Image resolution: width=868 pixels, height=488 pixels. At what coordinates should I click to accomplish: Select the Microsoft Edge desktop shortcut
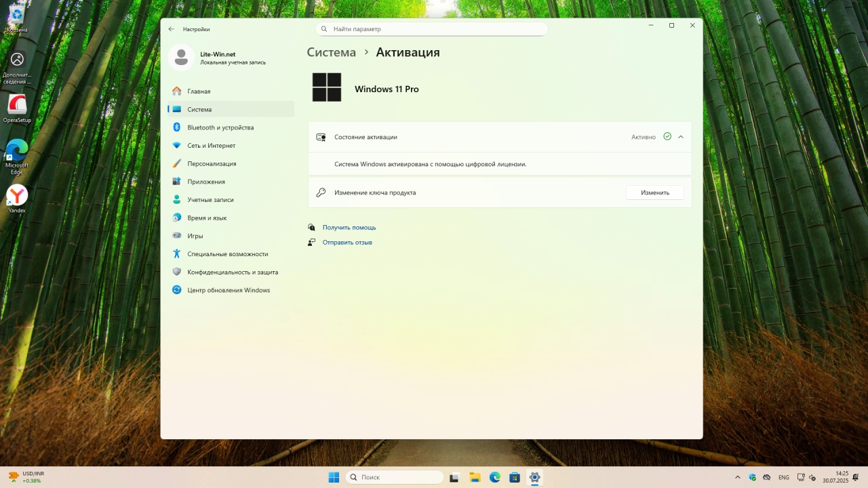tap(17, 157)
